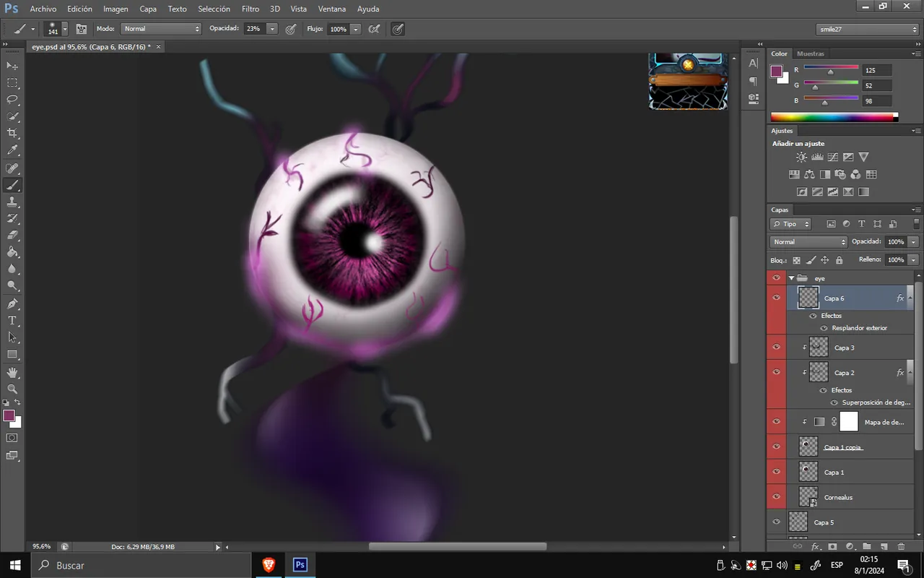Select the Hand tool
This screenshot has height=578, width=924.
(12, 372)
